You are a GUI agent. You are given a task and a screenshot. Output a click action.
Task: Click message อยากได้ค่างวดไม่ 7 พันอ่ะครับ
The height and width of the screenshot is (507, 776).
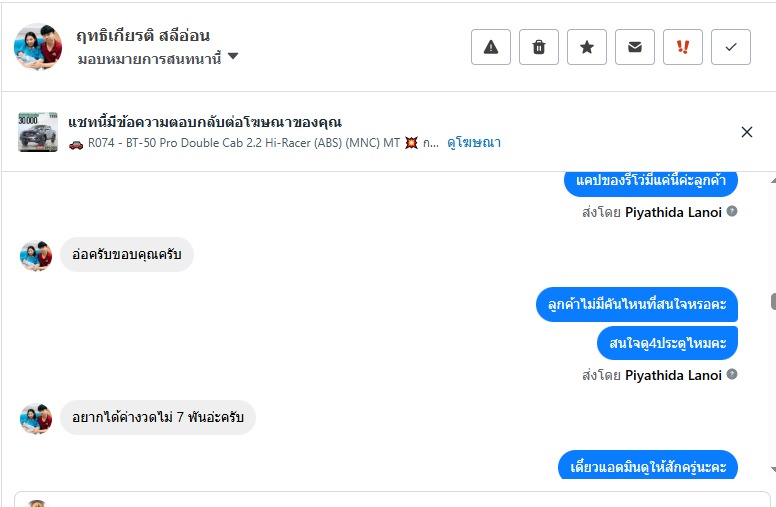[x=158, y=418]
